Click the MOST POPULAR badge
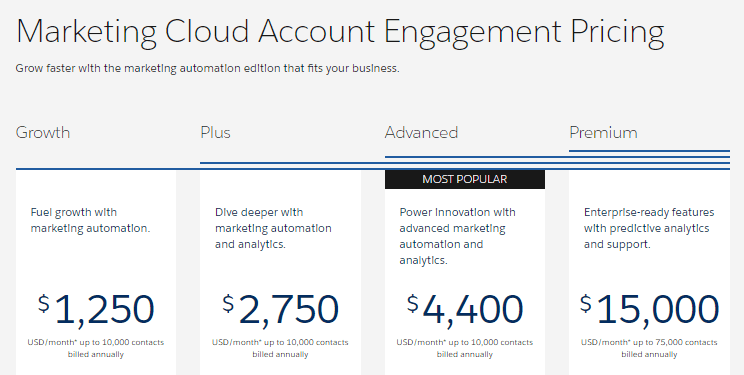This screenshot has width=744, height=375. (465, 179)
